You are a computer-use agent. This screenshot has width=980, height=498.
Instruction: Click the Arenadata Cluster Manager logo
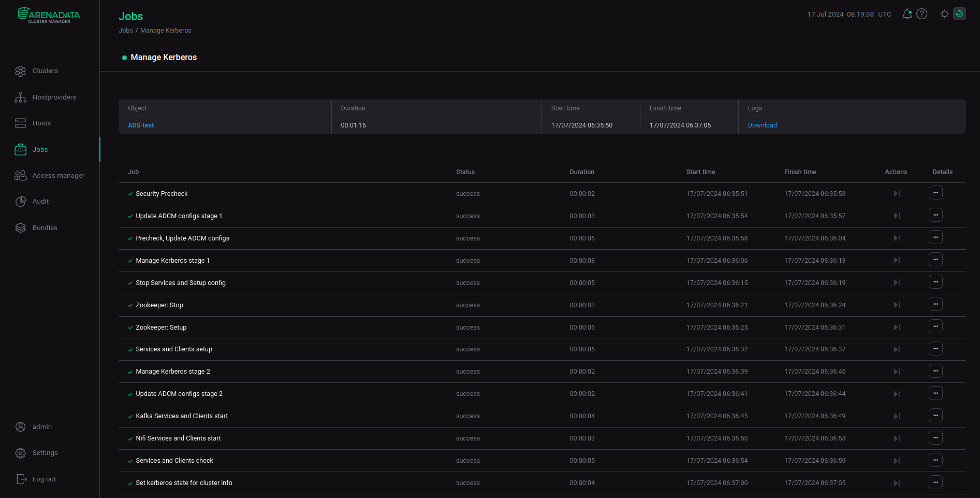49,15
